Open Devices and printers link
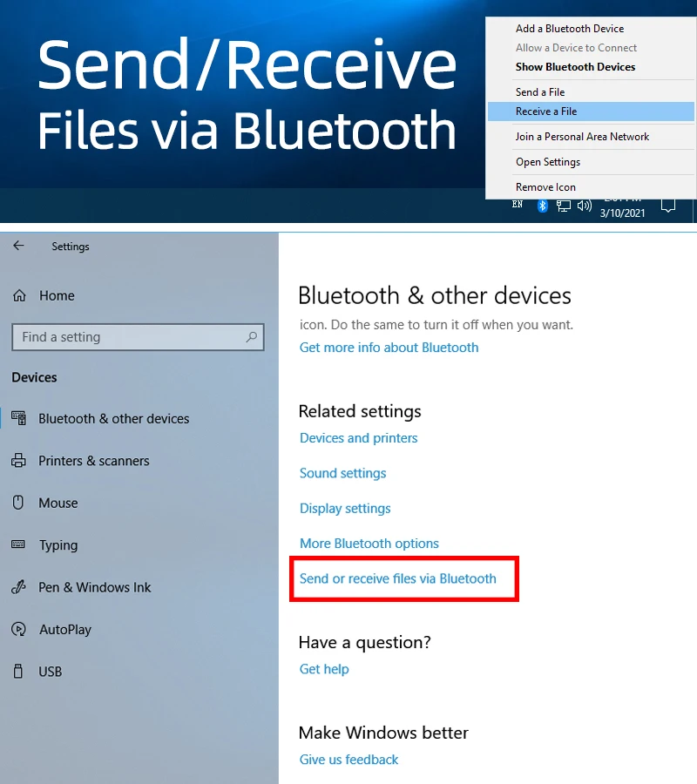This screenshot has width=697, height=784. click(358, 438)
